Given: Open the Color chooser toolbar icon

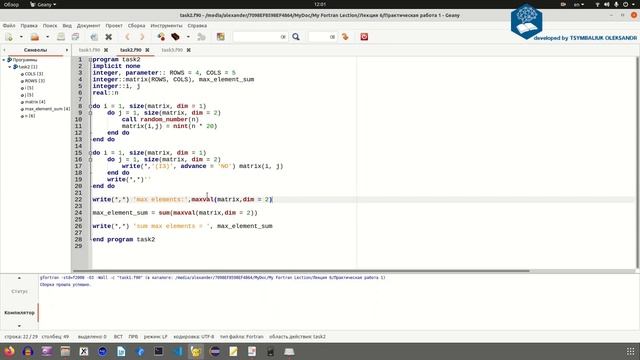Looking at the screenshot, I should click(220, 37).
